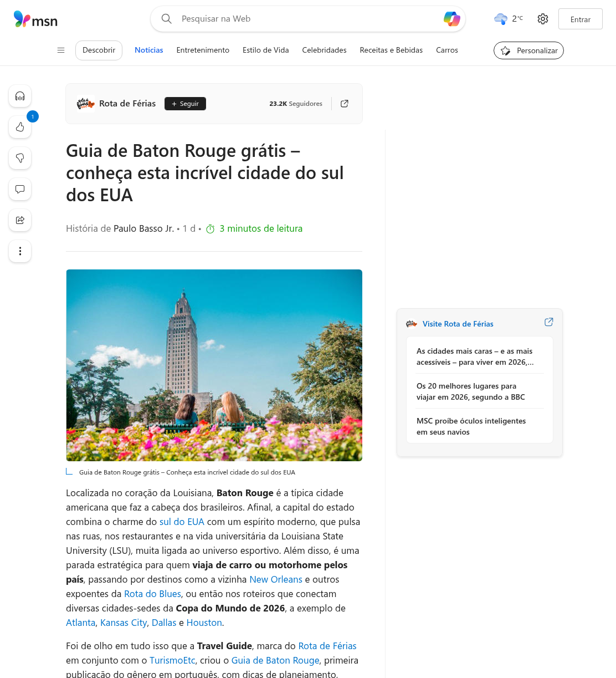Open the Houston link
Image resolution: width=616 pixels, height=678 pixels.
coord(204,623)
